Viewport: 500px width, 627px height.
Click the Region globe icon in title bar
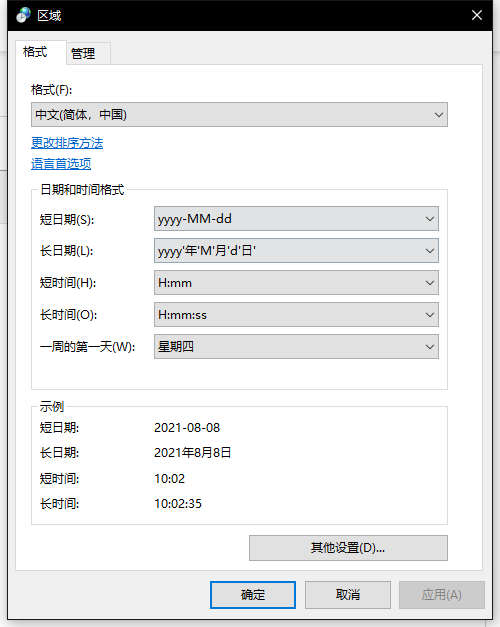pyautogui.click(x=23, y=15)
